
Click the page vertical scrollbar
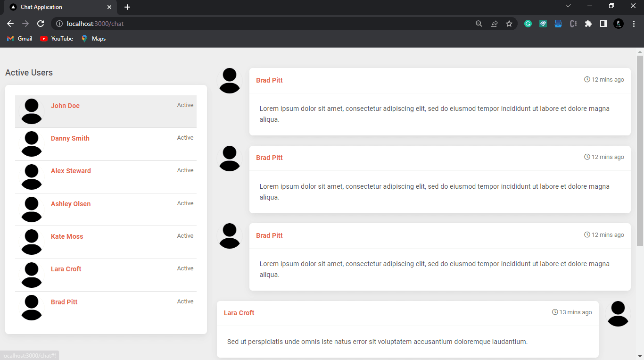click(640, 151)
